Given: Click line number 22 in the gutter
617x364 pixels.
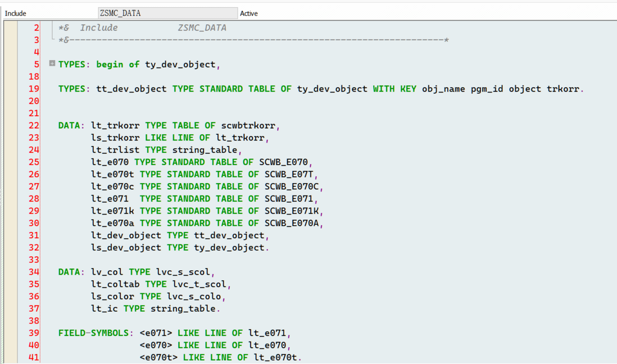Looking at the screenshot, I should [34, 125].
